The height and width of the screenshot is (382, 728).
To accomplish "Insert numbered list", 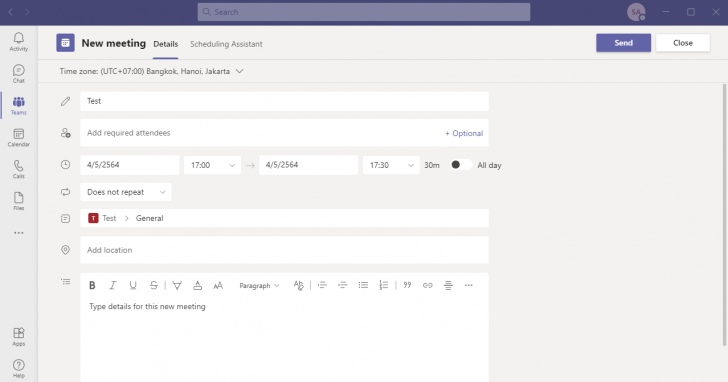I will 384,285.
